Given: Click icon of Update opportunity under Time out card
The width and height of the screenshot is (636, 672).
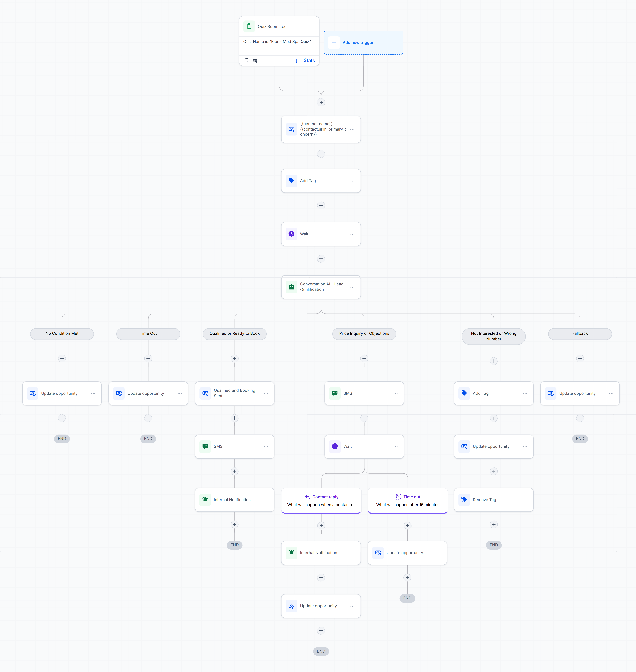Looking at the screenshot, I should [378, 553].
